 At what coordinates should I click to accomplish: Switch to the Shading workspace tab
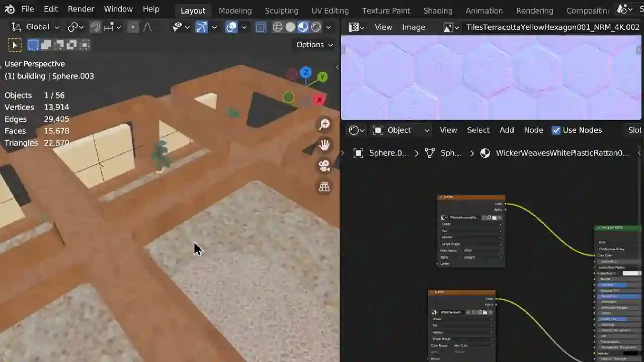click(438, 11)
